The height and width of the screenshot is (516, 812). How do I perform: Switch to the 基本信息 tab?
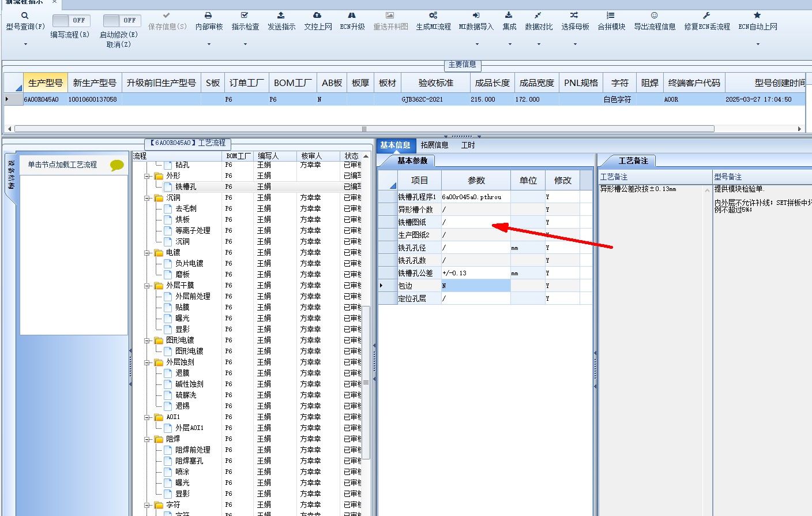point(395,145)
